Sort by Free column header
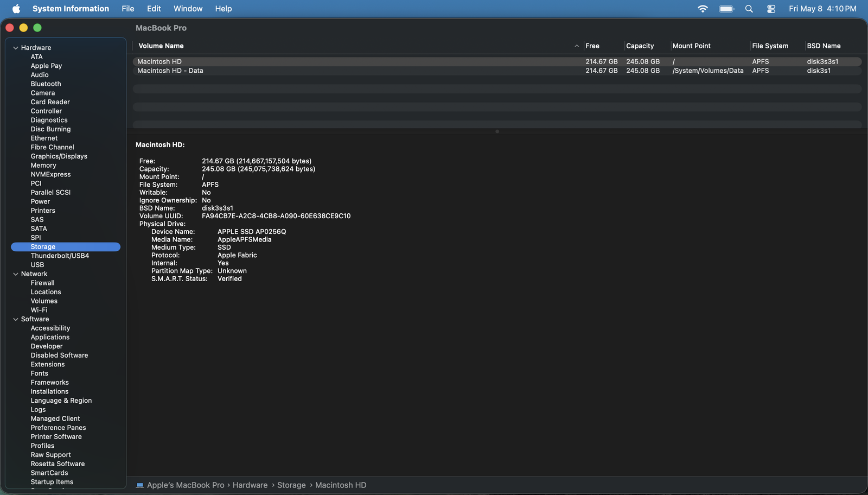Viewport: 868px width, 495px height. (x=592, y=46)
